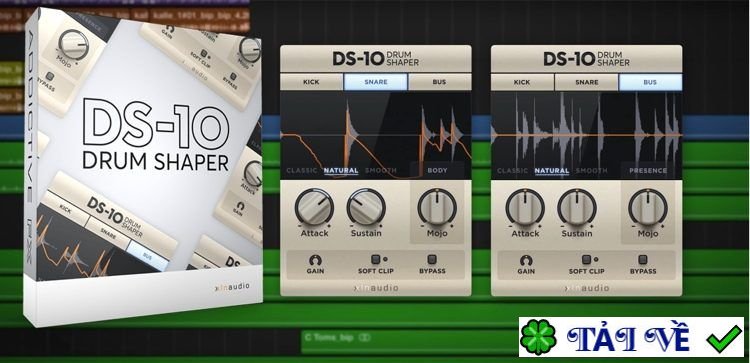Click the DS-10 Drum Shaper title in left plugin
Screen dimensions: 750x363
pos(375,59)
